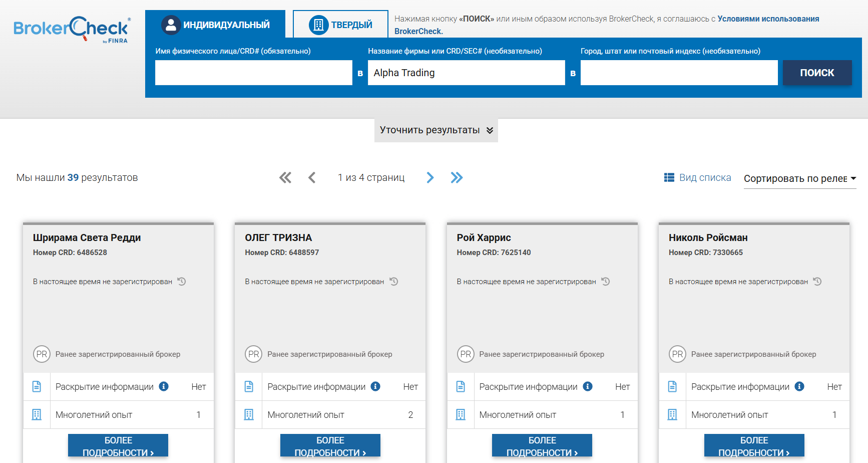Click disclosure info icon on Шрирама Света Редди card
The height and width of the screenshot is (463, 868).
164,386
